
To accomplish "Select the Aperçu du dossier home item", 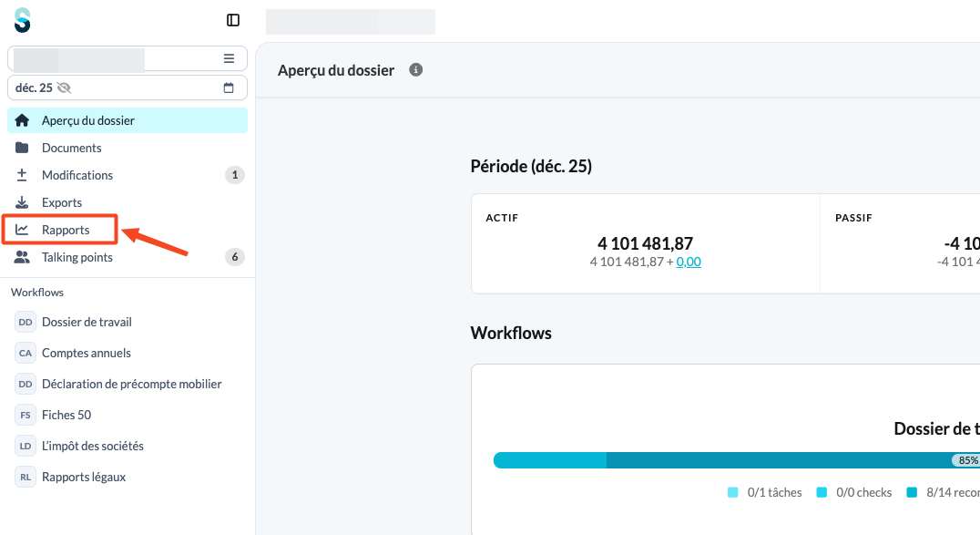I will [x=128, y=120].
